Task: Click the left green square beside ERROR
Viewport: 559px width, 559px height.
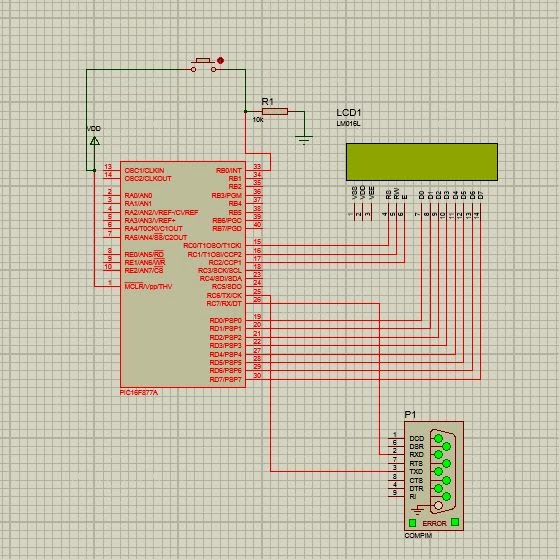Action: [x=412, y=523]
